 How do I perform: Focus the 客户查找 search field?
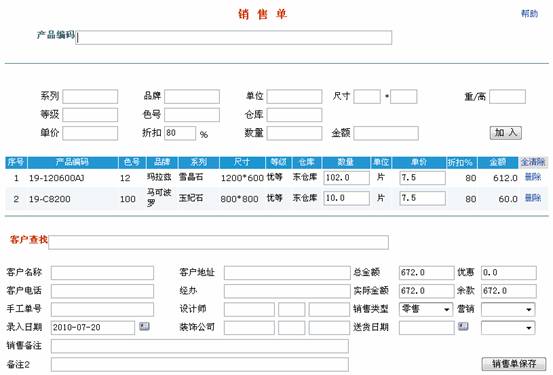pyautogui.click(x=219, y=242)
